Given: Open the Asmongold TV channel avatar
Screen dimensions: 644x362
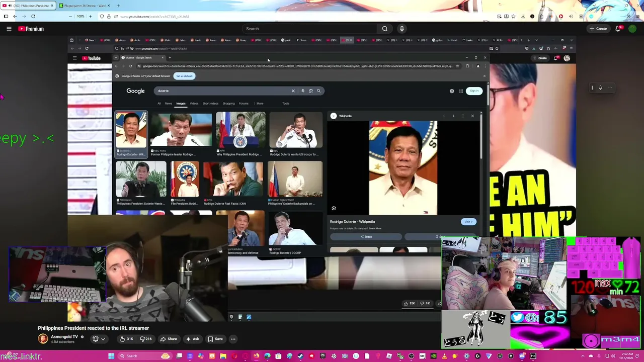Looking at the screenshot, I should (x=43, y=339).
